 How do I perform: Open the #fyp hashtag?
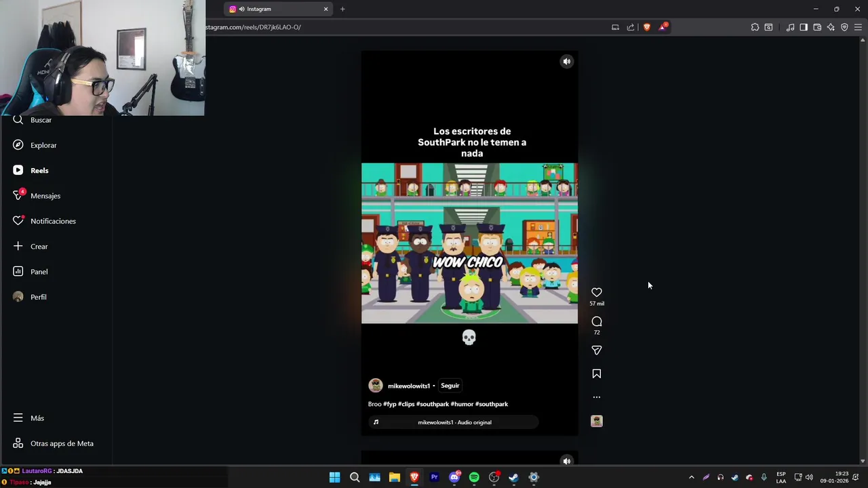(389, 404)
